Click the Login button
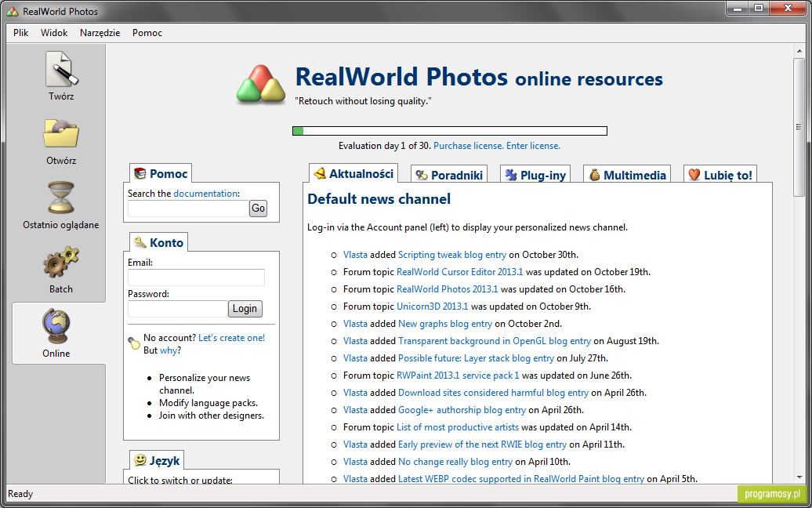Viewport: 812px width, 508px height. click(245, 309)
